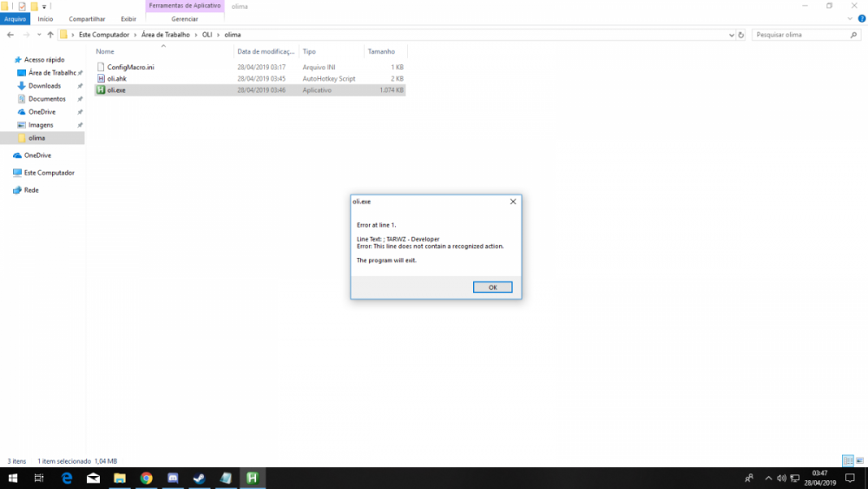Open Este Computador in navigation pane

(x=49, y=173)
